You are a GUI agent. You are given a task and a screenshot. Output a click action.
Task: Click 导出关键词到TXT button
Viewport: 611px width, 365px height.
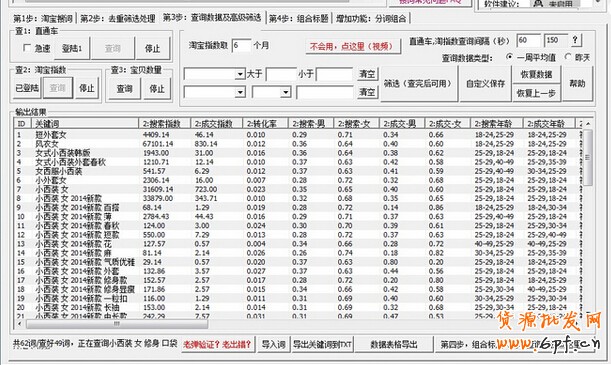click(322, 344)
